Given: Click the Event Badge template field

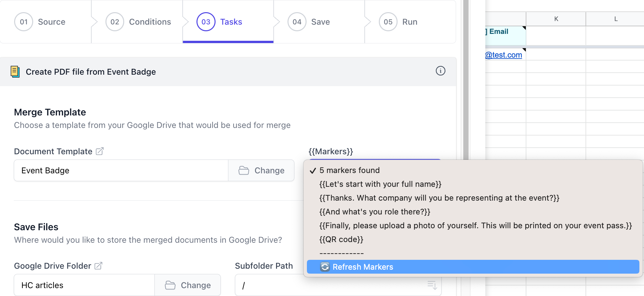Looking at the screenshot, I should [121, 170].
